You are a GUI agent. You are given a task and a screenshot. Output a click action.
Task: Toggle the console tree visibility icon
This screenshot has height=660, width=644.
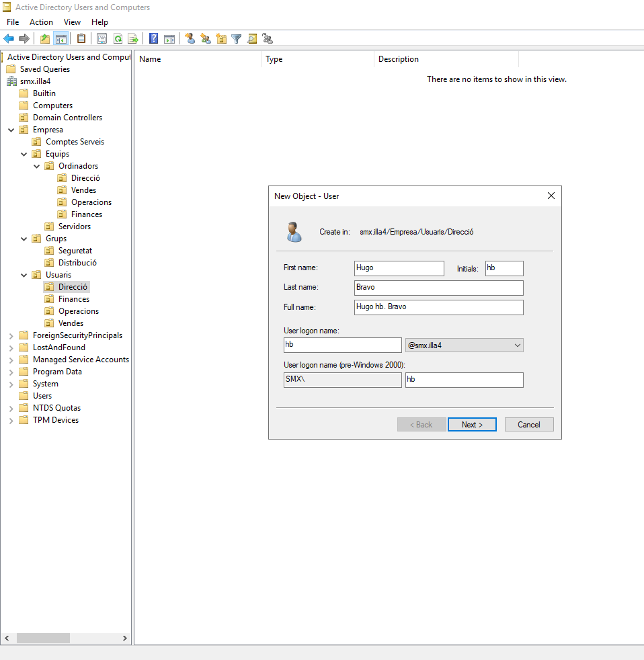(x=61, y=38)
